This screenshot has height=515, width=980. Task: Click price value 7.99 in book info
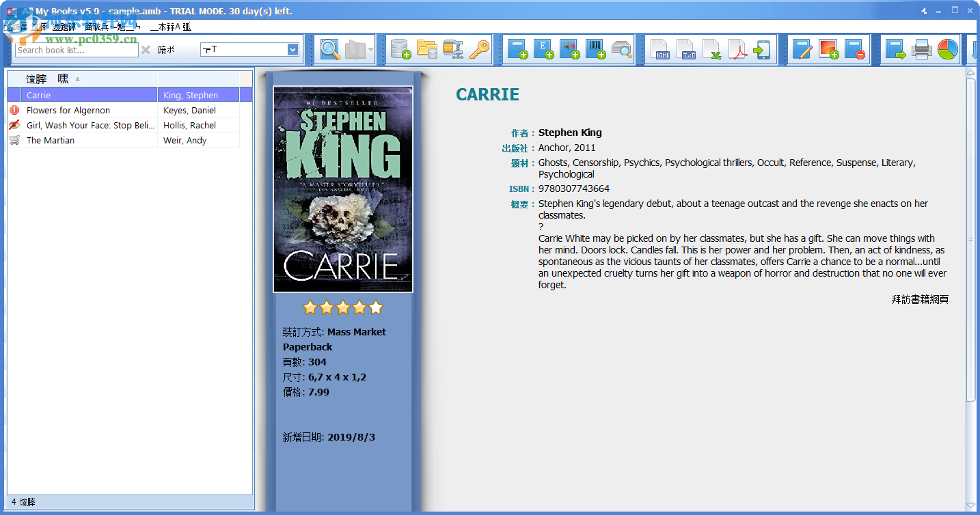click(318, 392)
